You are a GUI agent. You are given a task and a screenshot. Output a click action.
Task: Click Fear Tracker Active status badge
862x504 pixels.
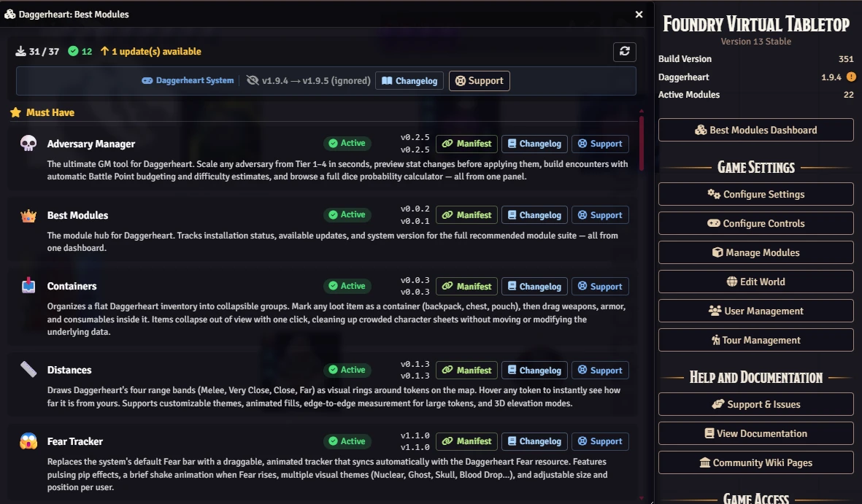coord(347,441)
